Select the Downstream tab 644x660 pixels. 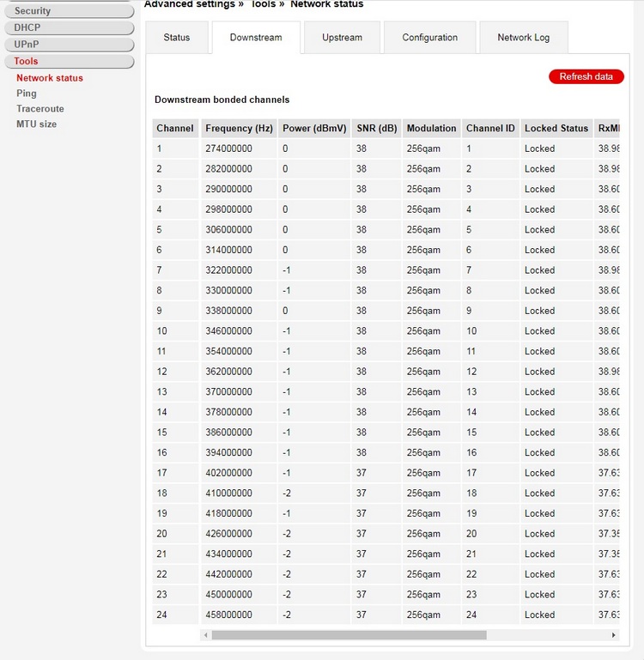[x=256, y=38]
